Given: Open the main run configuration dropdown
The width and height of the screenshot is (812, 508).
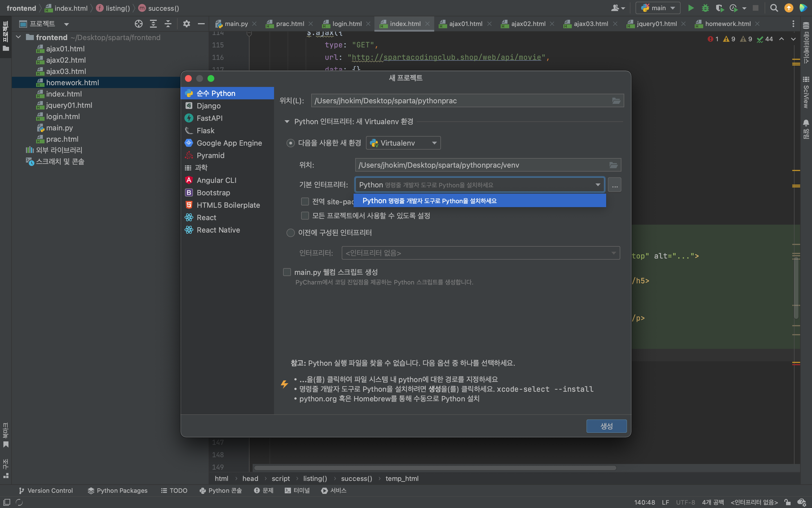Looking at the screenshot, I should pyautogui.click(x=658, y=8).
